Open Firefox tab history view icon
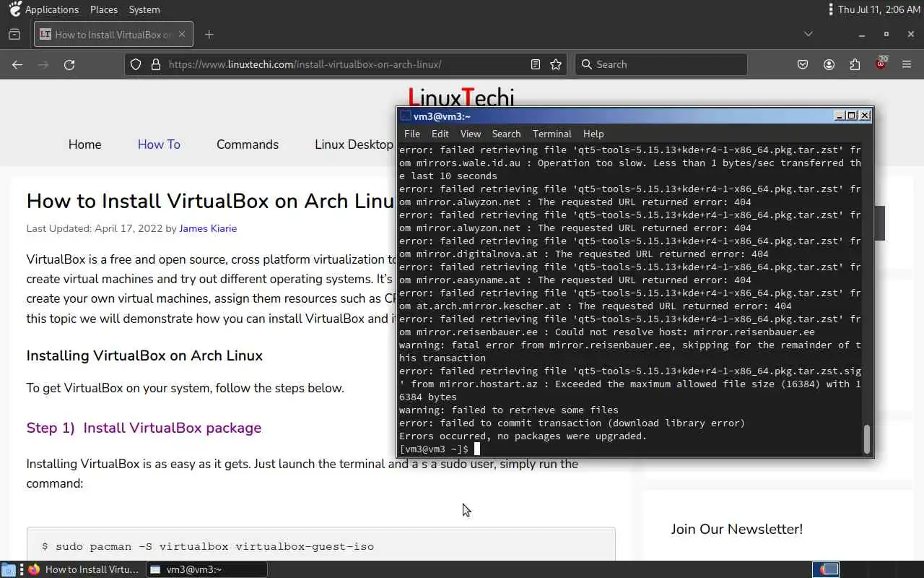924x578 pixels. 14,34
